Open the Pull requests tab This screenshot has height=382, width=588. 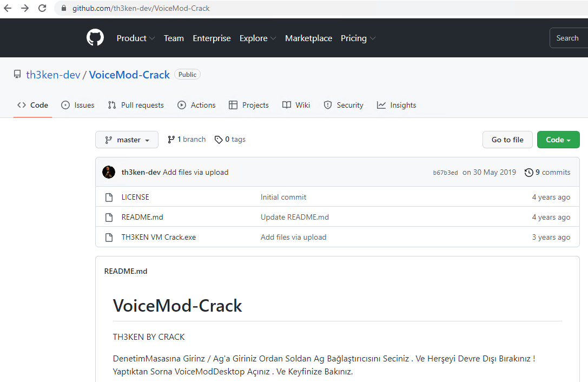coord(136,105)
